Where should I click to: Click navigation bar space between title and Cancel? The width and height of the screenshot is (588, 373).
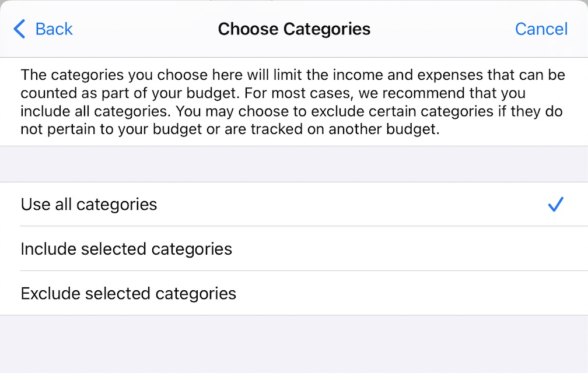click(443, 29)
